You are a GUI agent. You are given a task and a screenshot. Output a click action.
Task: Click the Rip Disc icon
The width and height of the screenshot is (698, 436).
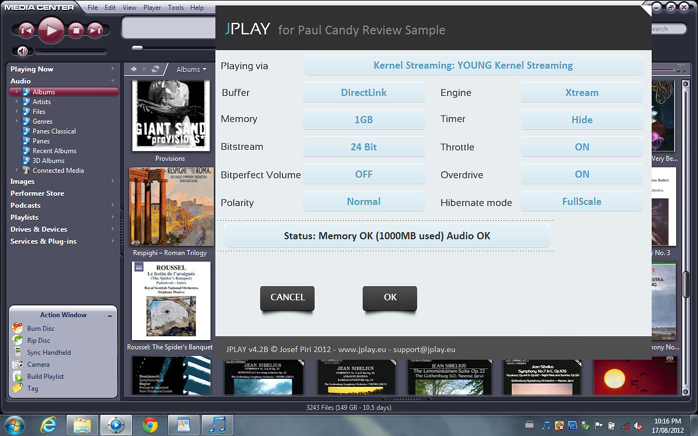tap(17, 340)
